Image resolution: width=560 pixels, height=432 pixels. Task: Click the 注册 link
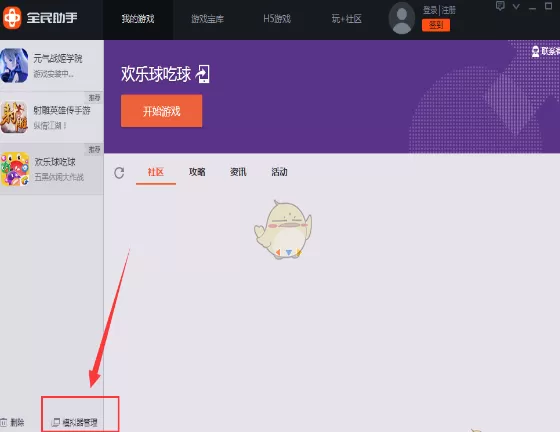pos(449,10)
